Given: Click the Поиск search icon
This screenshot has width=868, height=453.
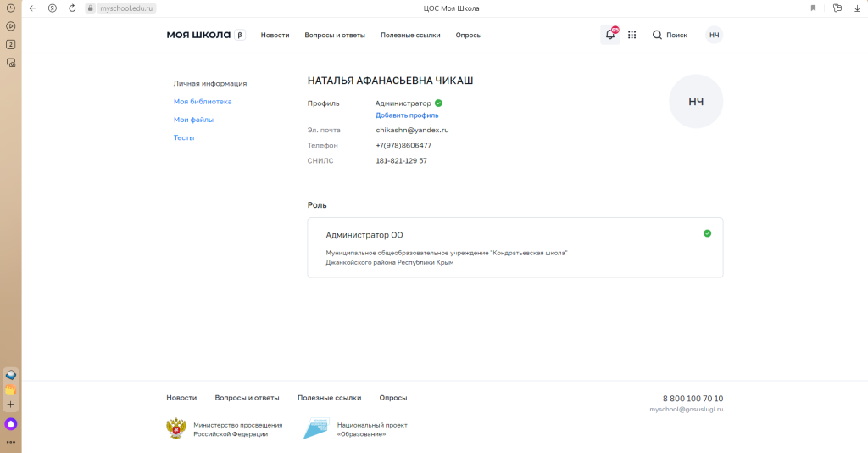Looking at the screenshot, I should (x=657, y=35).
